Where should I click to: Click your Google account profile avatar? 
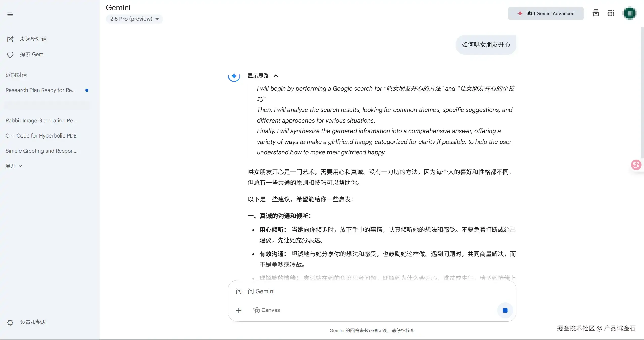click(x=630, y=13)
